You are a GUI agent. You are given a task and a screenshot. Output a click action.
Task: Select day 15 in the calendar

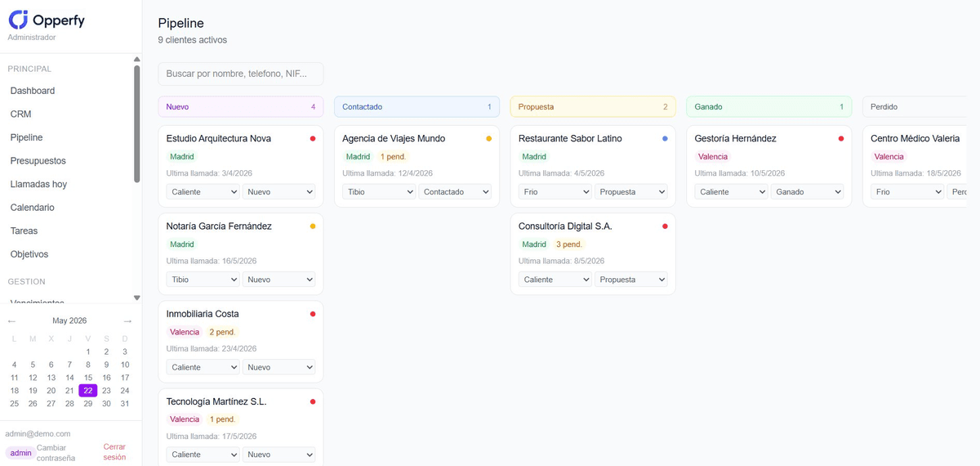[x=88, y=378]
